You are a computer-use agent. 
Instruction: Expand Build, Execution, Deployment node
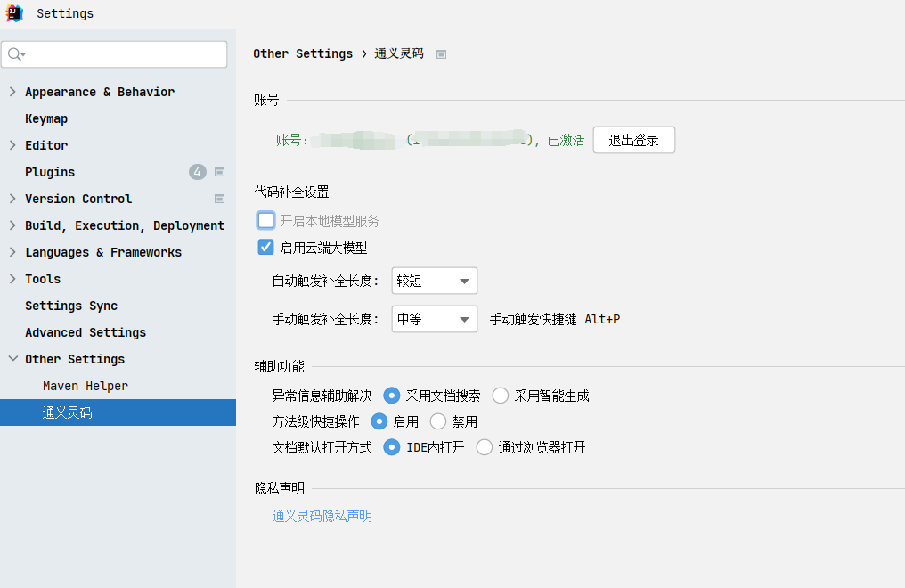[12, 225]
